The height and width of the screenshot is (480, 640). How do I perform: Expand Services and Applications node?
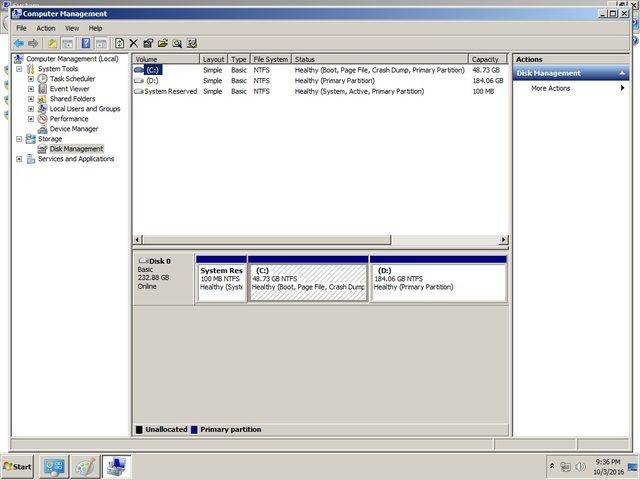[19, 159]
